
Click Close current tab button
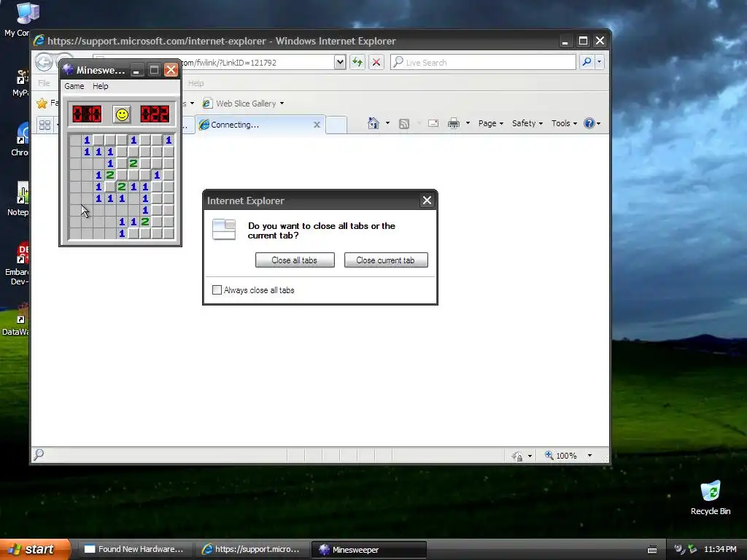point(386,260)
